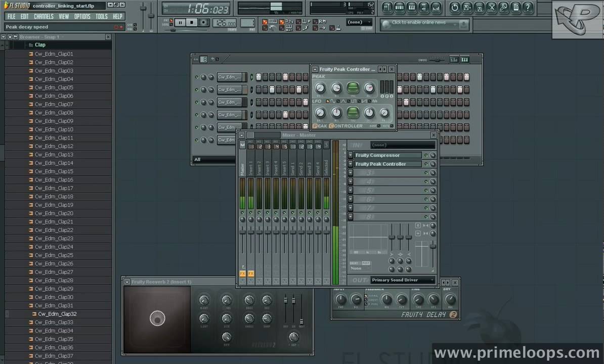Screen dimensions: 604x364
Task: Mute the Master mixer track LED
Action: coord(242,212)
